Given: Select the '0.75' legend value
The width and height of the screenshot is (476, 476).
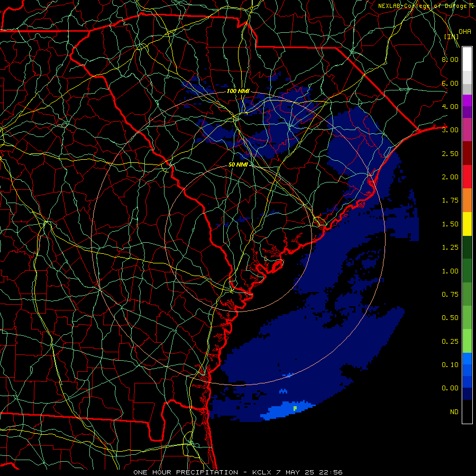Looking at the screenshot, I should click(450, 295).
